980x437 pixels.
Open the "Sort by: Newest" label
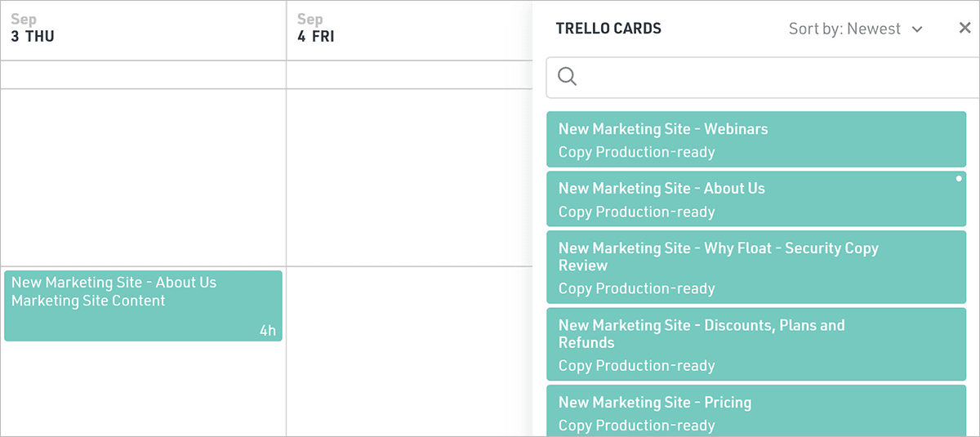pyautogui.click(x=844, y=29)
